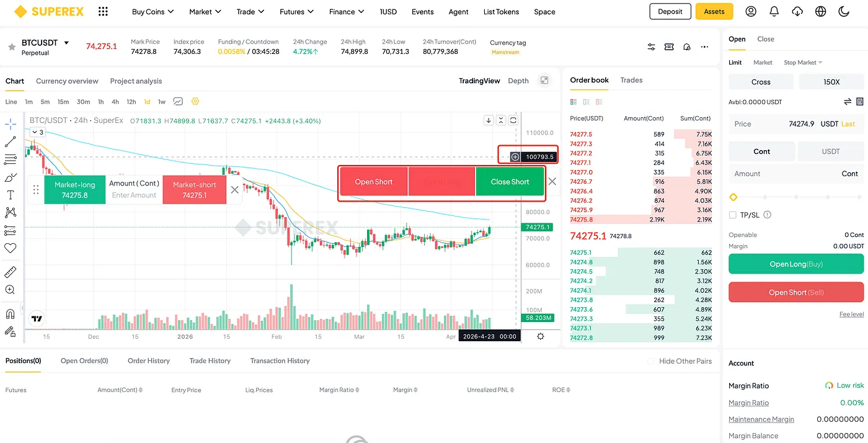Open the user profile icon
The image size is (868, 443).
click(751, 11)
